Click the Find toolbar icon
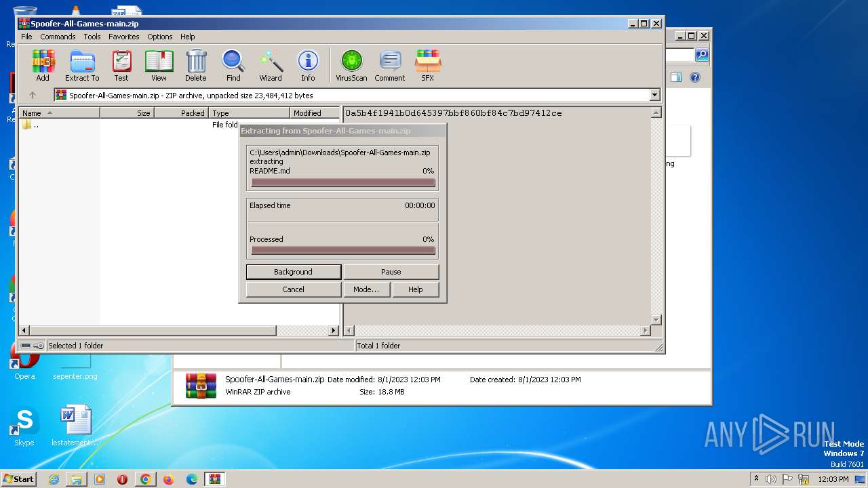Image resolution: width=868 pixels, height=488 pixels. (x=233, y=66)
